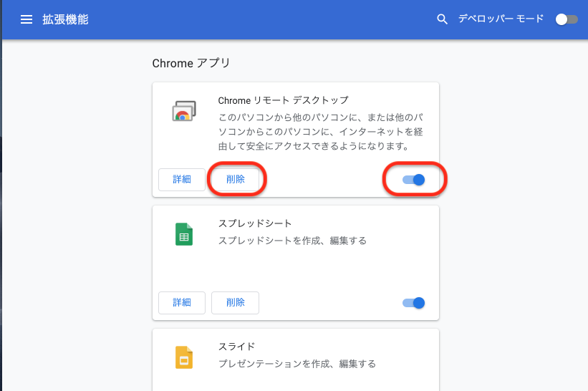Click the search extensions magnifier icon

click(442, 19)
